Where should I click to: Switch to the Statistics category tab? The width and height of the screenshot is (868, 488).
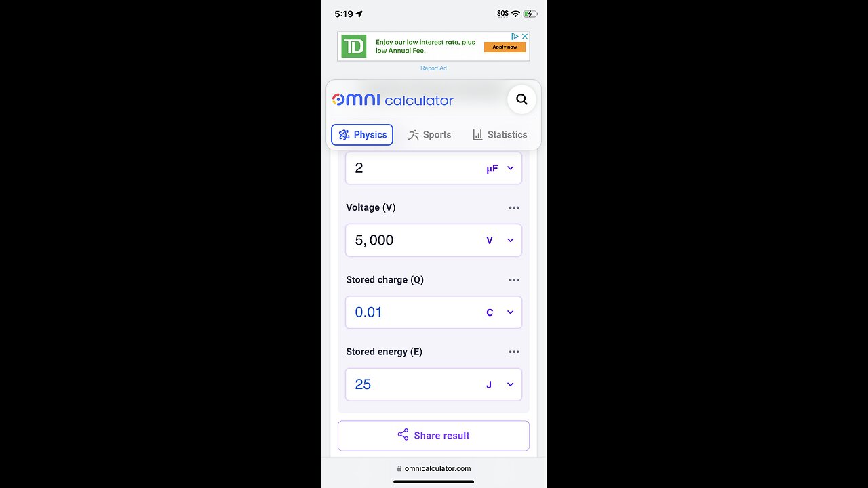[500, 134]
